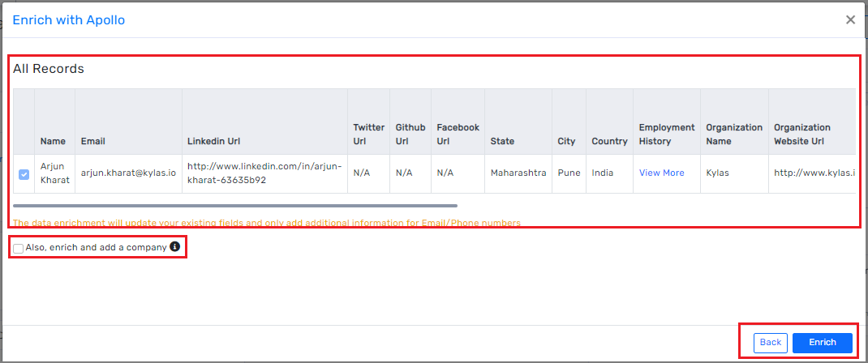Click the Organization Website Url column header
Image resolution: width=868 pixels, height=363 pixels.
(814, 122)
